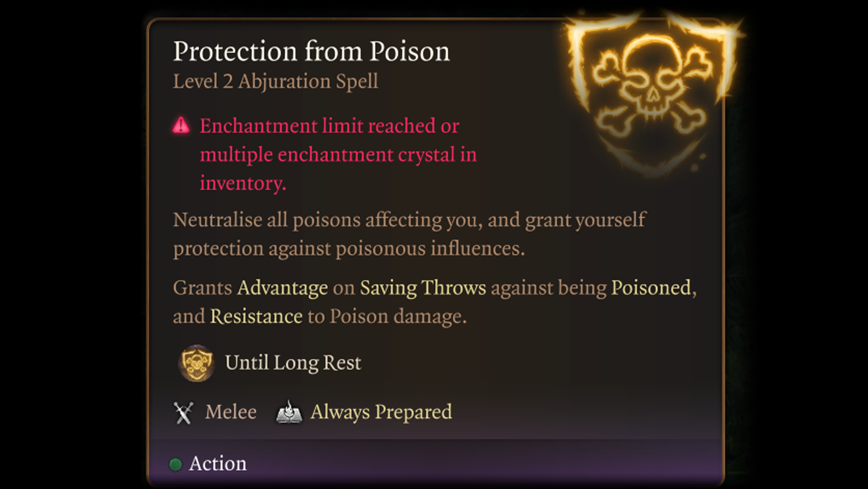Click the crossed swords Melee icon
This screenshot has height=489, width=868.
184,413
